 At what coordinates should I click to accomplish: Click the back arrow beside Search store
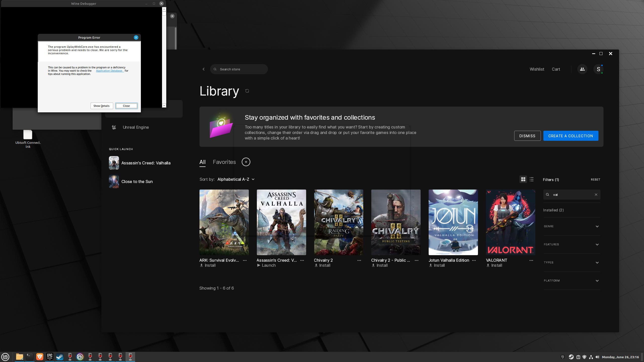pos(204,69)
